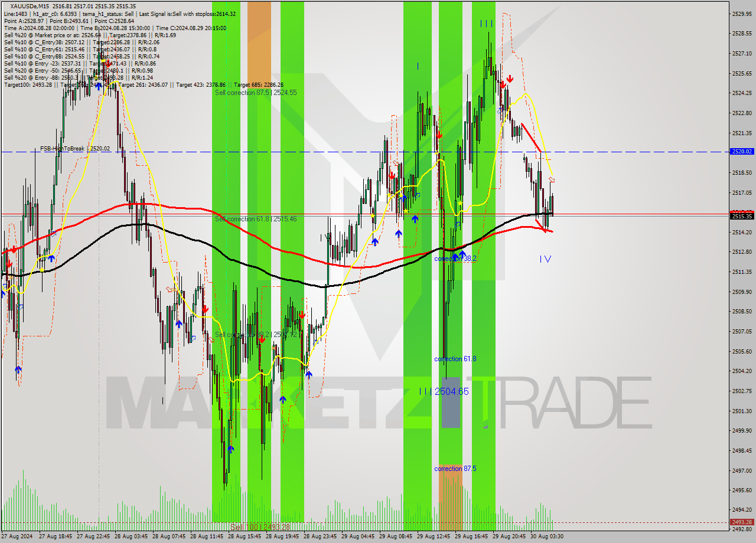
Task: Click the highlighted 2520.02 price tag
Action: click(741, 152)
